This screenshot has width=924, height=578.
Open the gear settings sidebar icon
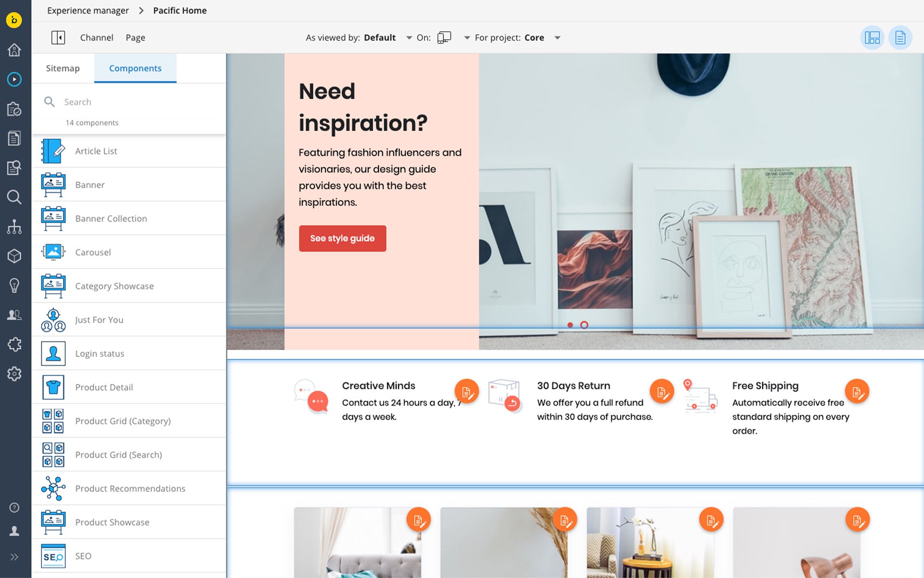pyautogui.click(x=14, y=374)
